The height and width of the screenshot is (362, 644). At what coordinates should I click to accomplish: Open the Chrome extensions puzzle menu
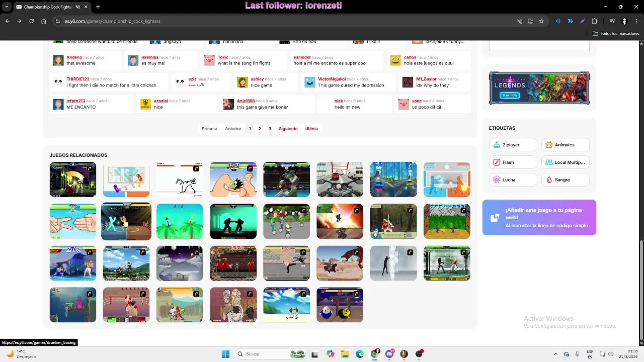595,21
